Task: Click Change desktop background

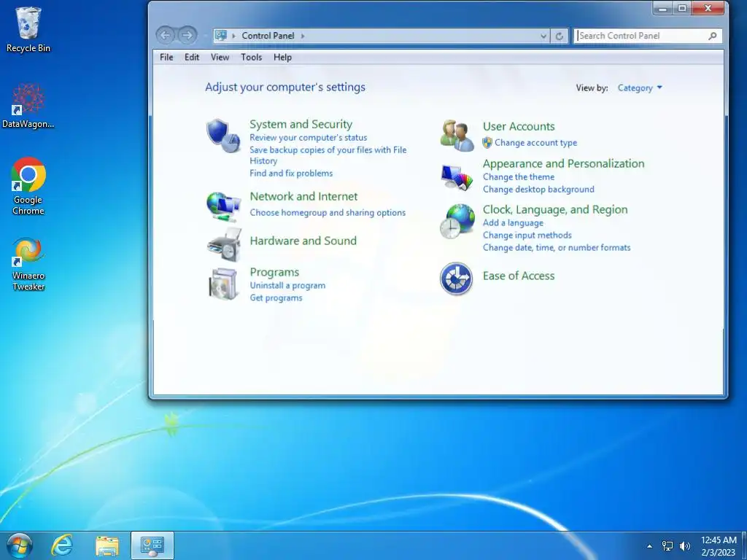Action: [x=538, y=189]
